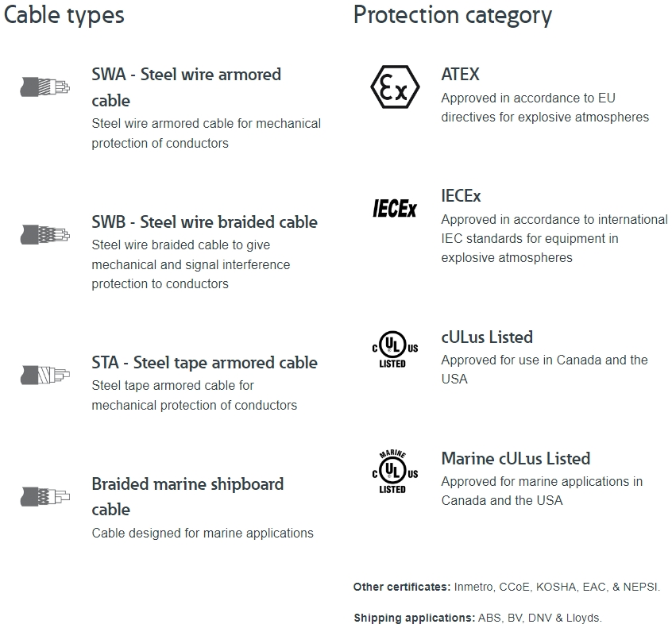Click the Other certificates label
Viewport: 672px width, 628px height.
tap(402, 587)
